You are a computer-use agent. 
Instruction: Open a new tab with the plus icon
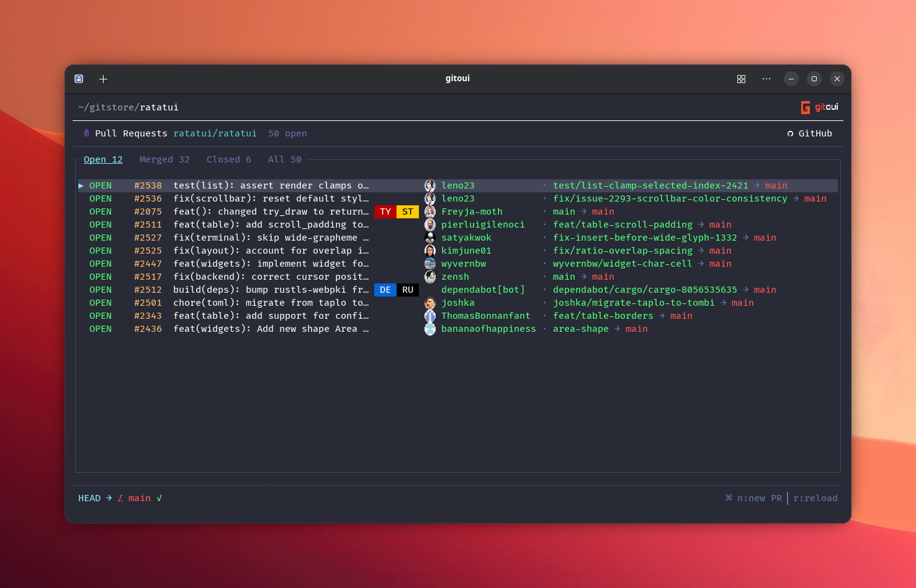(x=104, y=79)
